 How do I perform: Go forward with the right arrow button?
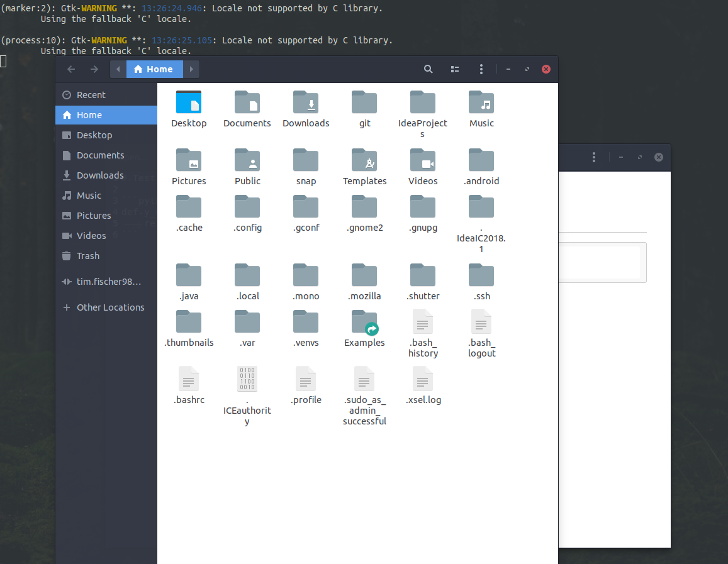point(94,69)
